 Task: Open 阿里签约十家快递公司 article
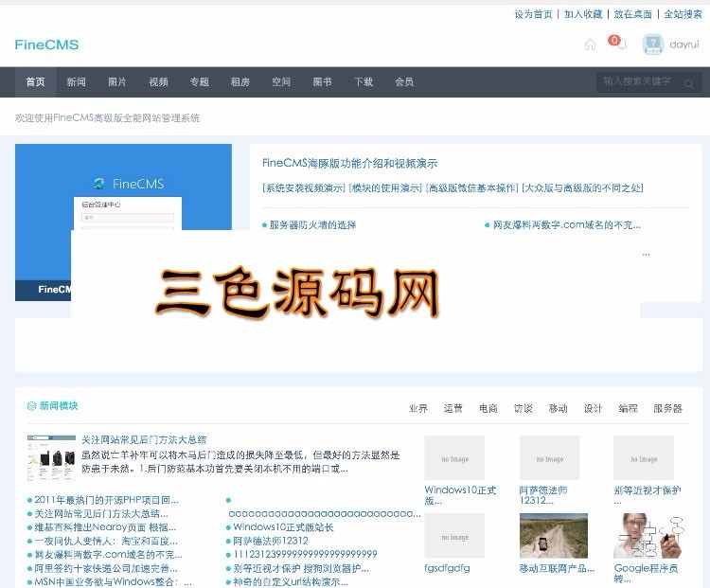106,568
